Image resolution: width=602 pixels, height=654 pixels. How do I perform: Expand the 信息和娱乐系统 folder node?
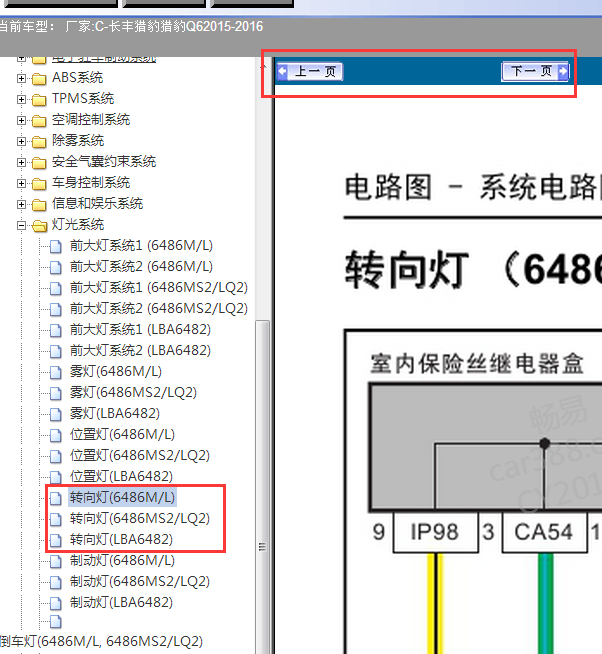21,204
